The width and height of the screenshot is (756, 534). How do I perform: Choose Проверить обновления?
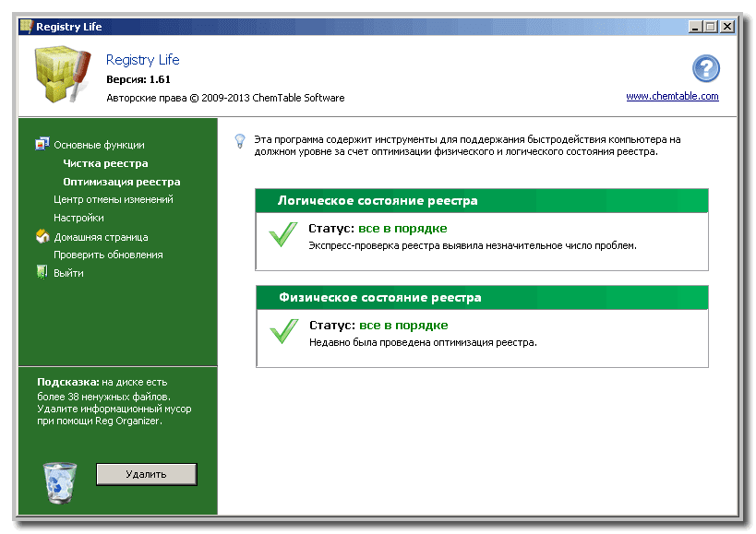tap(108, 255)
